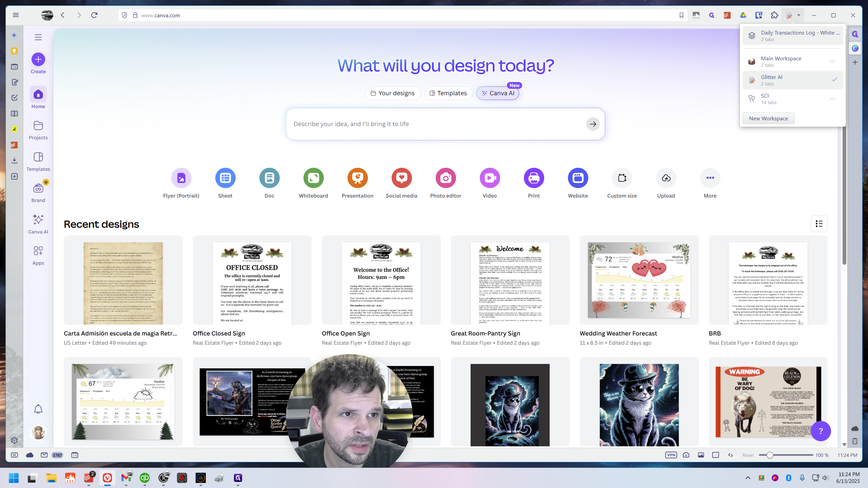Create a Flyer (Portrait) design
The height and width of the screenshot is (488, 868).
[x=181, y=183]
